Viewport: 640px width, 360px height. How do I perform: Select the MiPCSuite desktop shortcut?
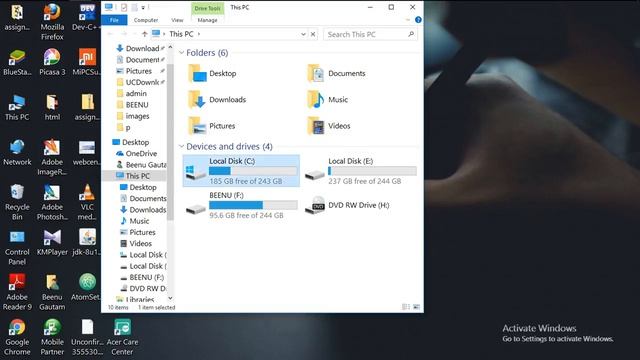point(87,62)
